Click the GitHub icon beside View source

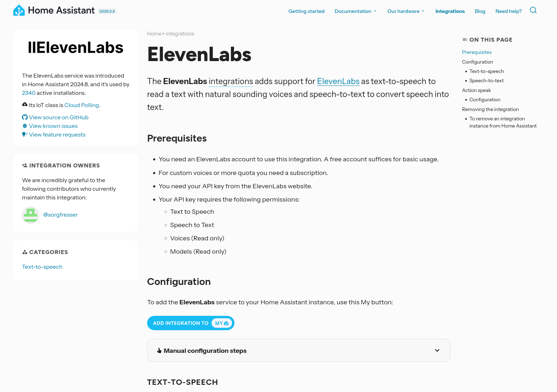click(25, 117)
